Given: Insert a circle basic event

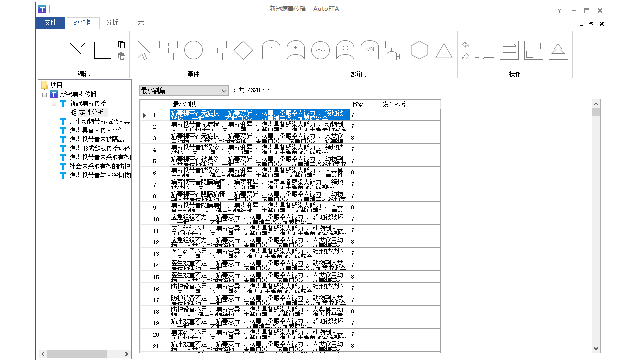Looking at the screenshot, I should click(194, 50).
